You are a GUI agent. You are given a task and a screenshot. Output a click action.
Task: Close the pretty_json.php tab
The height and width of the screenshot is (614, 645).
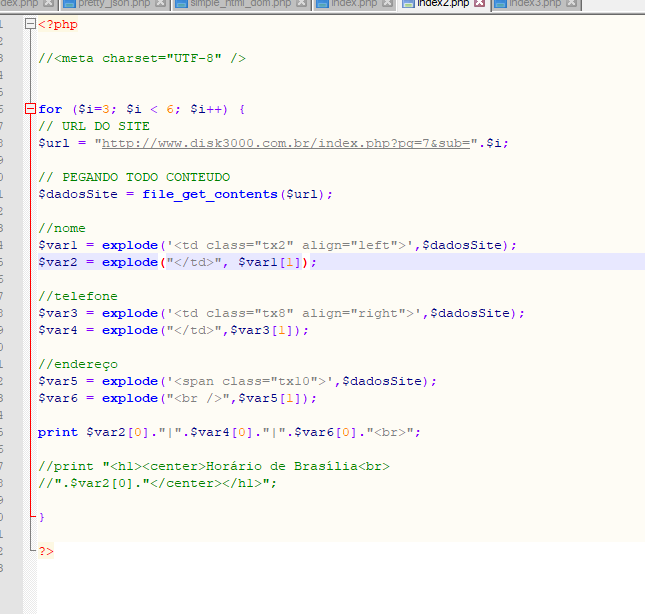(161, 3)
